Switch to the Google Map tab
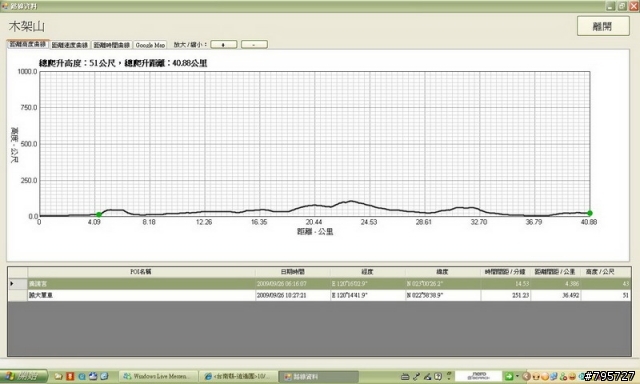Screen dimensions: 640x384 [150, 45]
